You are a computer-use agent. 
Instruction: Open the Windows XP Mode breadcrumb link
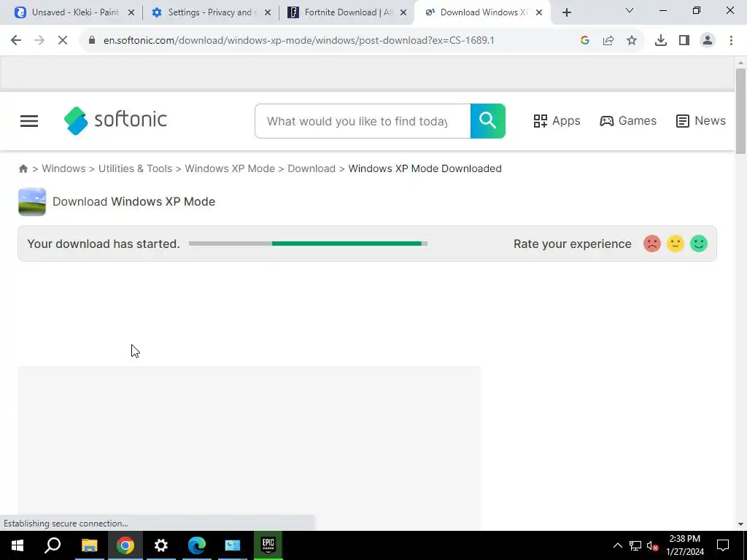[x=230, y=168]
